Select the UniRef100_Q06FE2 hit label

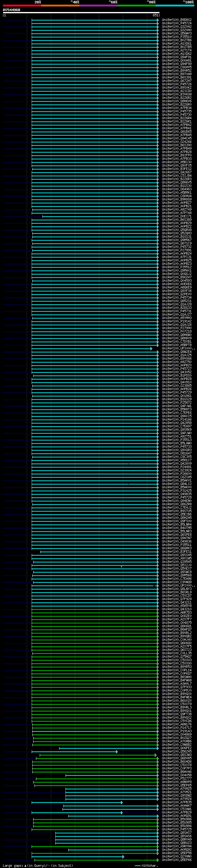(x=176, y=749)
